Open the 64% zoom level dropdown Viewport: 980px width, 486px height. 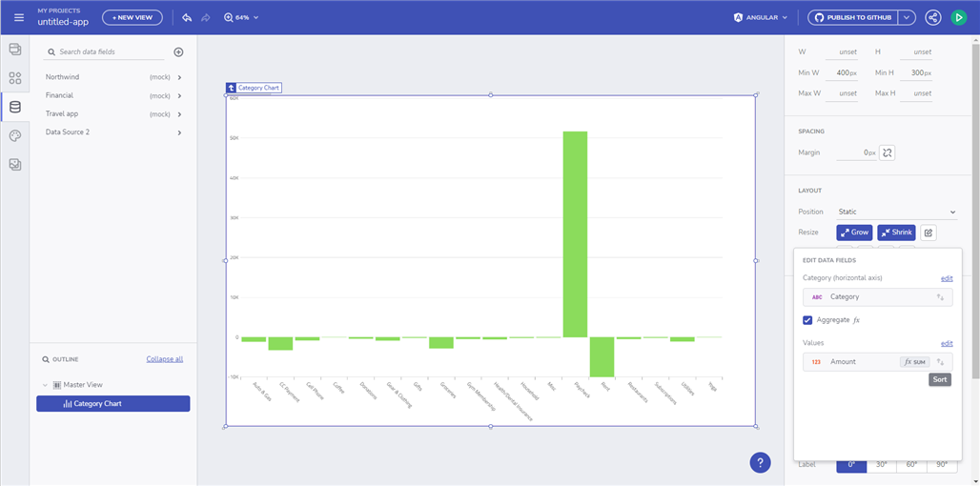point(241,17)
